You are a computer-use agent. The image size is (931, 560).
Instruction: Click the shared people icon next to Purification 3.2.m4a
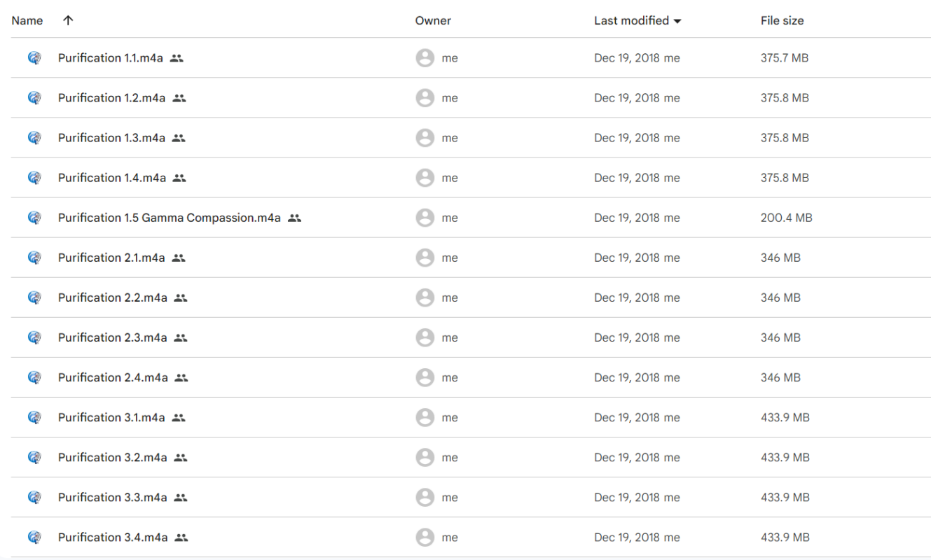coord(181,458)
